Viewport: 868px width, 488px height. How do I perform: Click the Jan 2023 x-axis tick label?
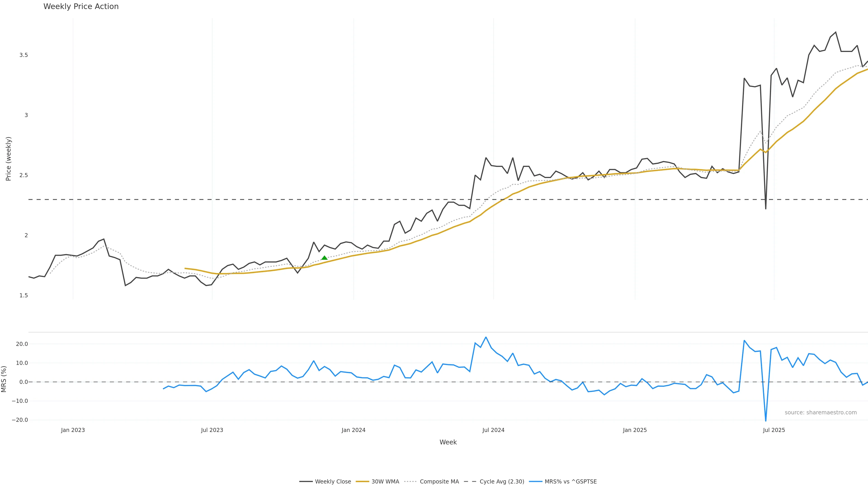pyautogui.click(x=73, y=430)
